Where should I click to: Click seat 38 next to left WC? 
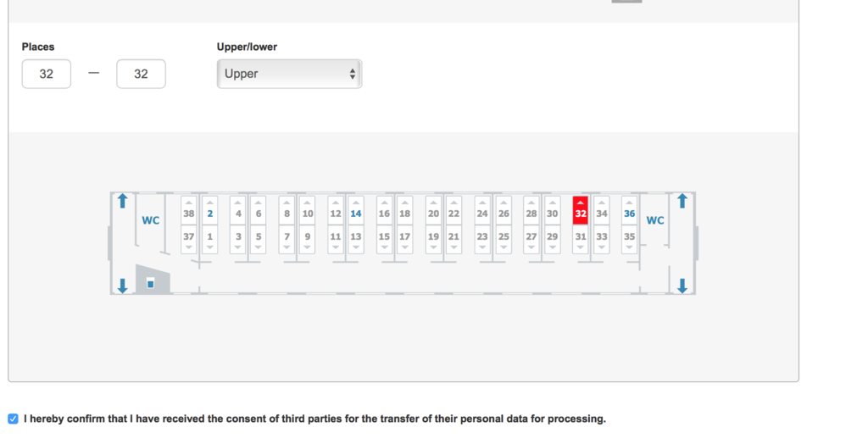tap(189, 210)
